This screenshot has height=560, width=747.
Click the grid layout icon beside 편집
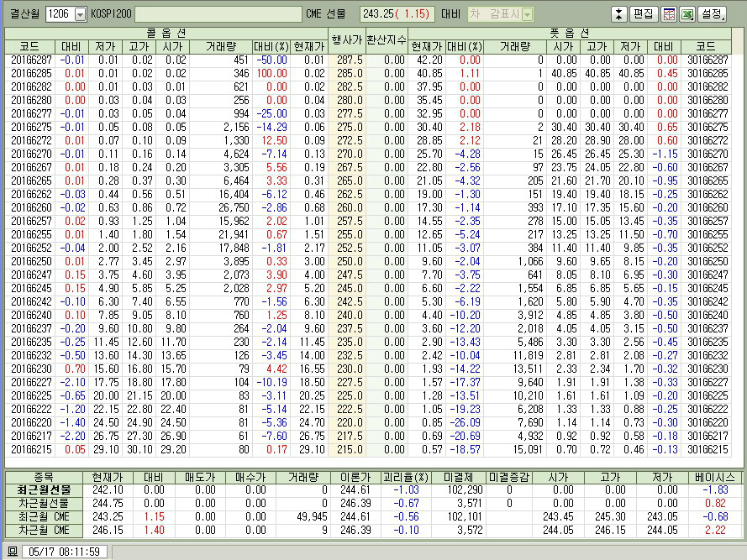(670, 14)
